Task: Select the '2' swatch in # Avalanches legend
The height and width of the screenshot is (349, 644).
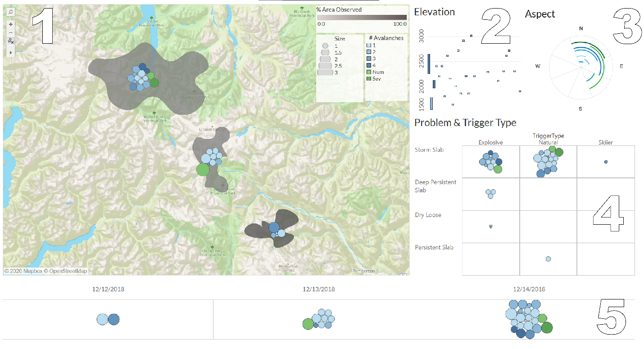Action: [369, 52]
